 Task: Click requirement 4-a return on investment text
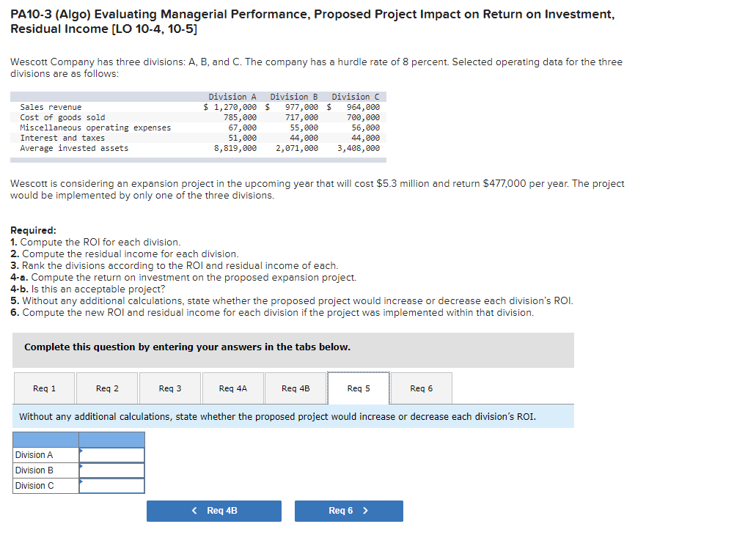183,278
